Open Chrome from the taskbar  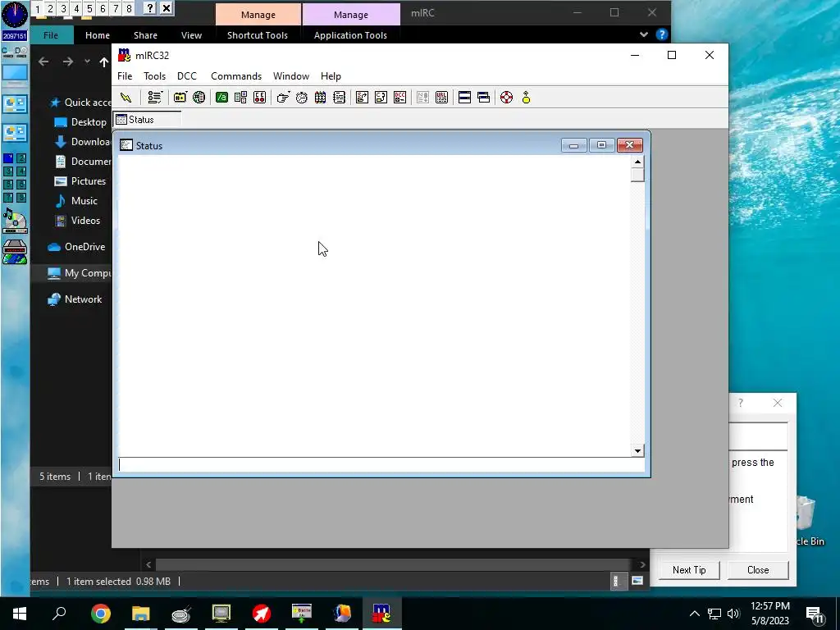pyautogui.click(x=101, y=614)
